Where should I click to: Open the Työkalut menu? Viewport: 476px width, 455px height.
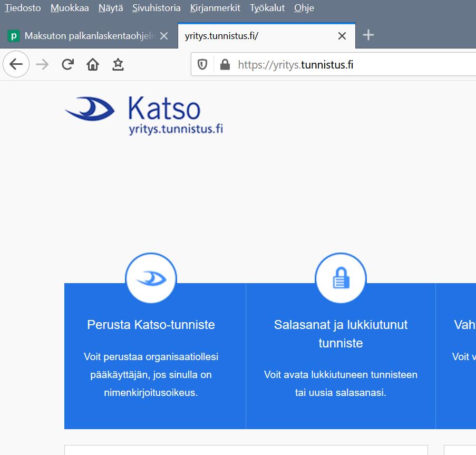pos(267,8)
